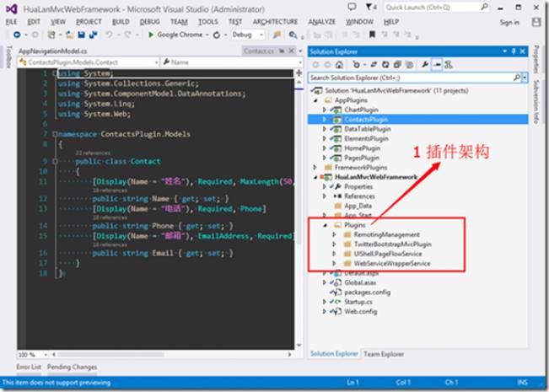The width and height of the screenshot is (549, 392).
Task: Click the Refresh browser icon beside Google Chrome
Action: [217, 35]
